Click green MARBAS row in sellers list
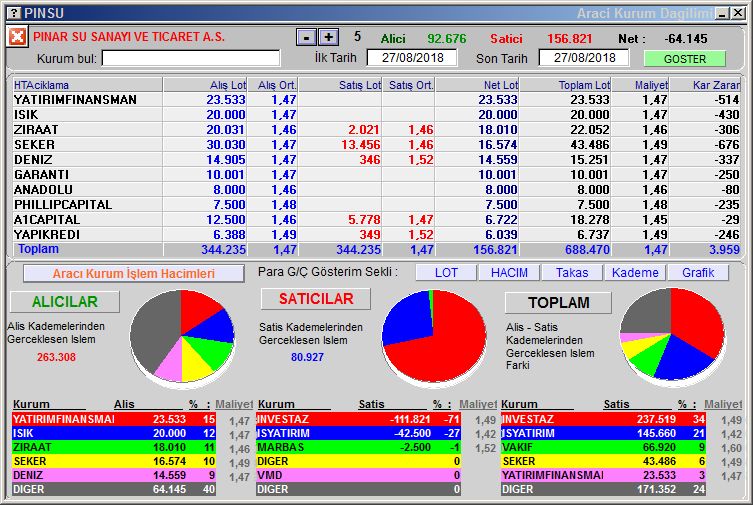Viewport: 753px width, 505px height. tap(358, 447)
